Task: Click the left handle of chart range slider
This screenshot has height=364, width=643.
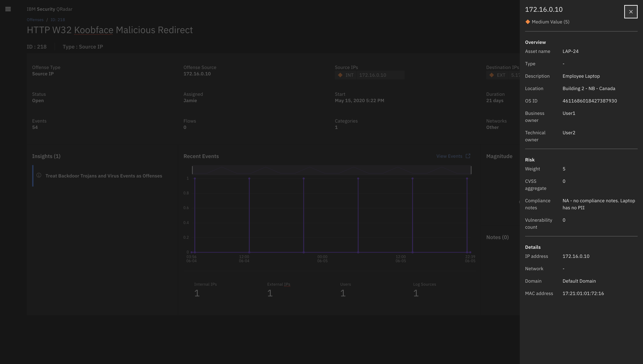Action: point(192,170)
